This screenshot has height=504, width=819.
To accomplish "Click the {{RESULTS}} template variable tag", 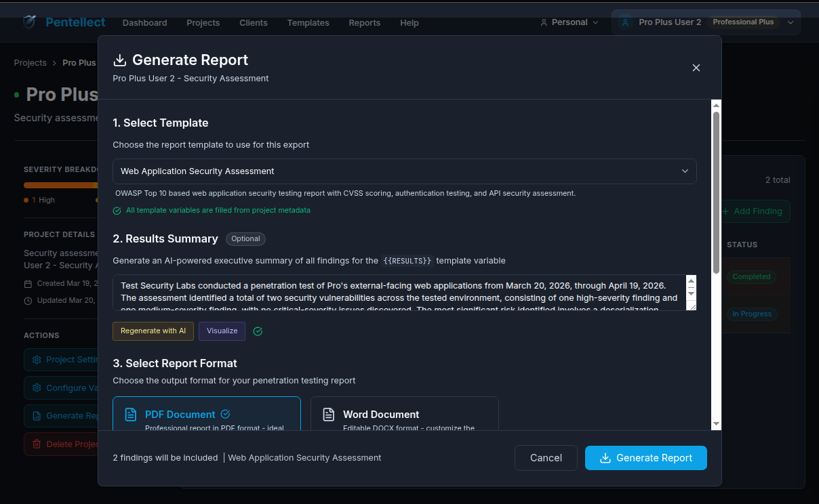I will pos(407,260).
